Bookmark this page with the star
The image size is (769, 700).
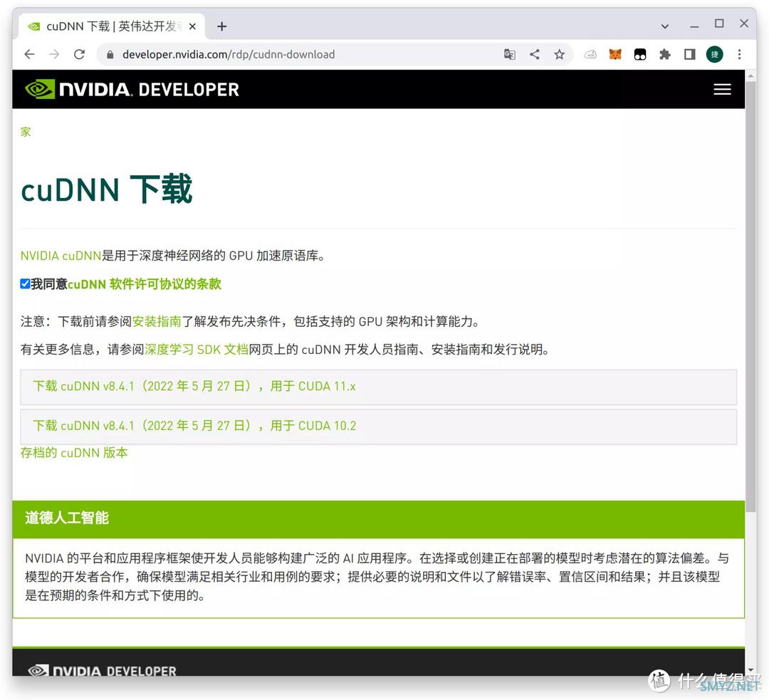tap(559, 54)
